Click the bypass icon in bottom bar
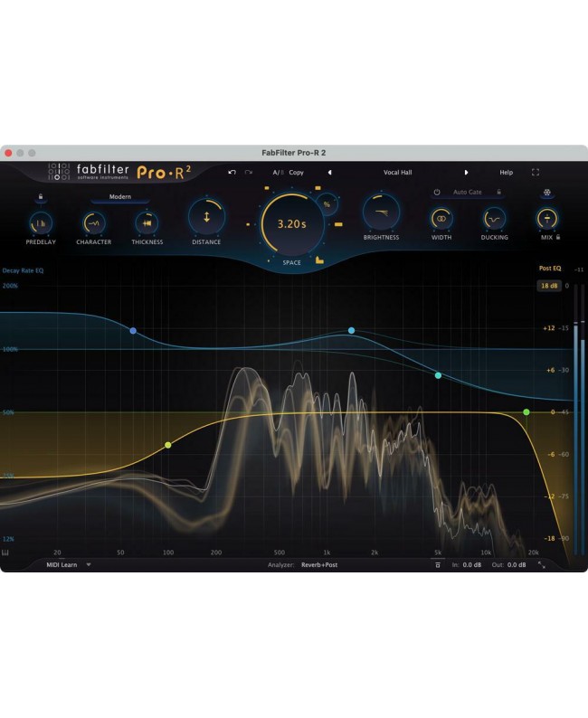588x718 pixels. (x=437, y=565)
